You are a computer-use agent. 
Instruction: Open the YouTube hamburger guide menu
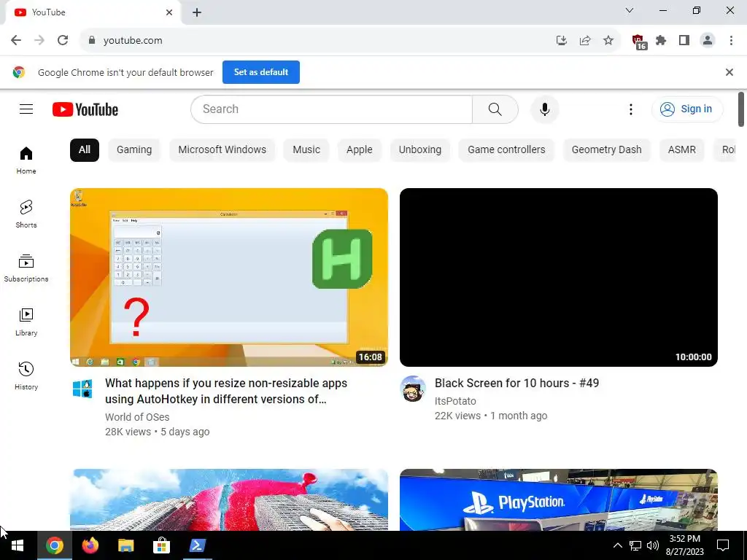click(x=26, y=109)
